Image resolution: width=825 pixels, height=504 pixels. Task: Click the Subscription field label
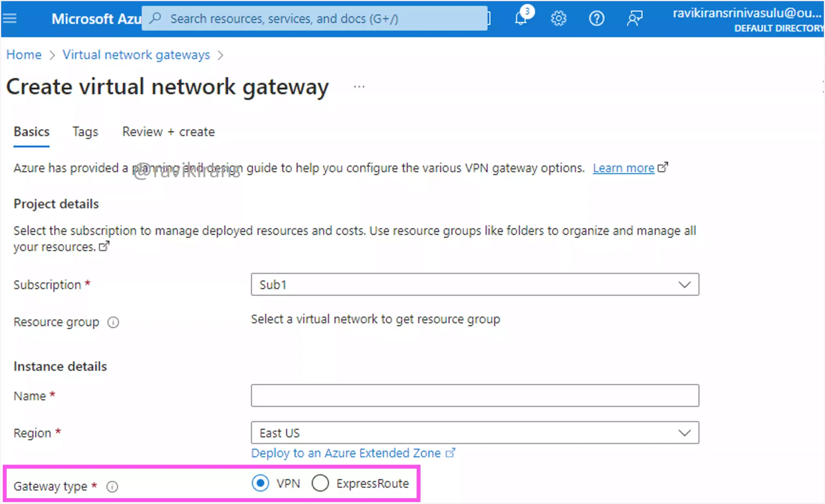click(x=47, y=285)
